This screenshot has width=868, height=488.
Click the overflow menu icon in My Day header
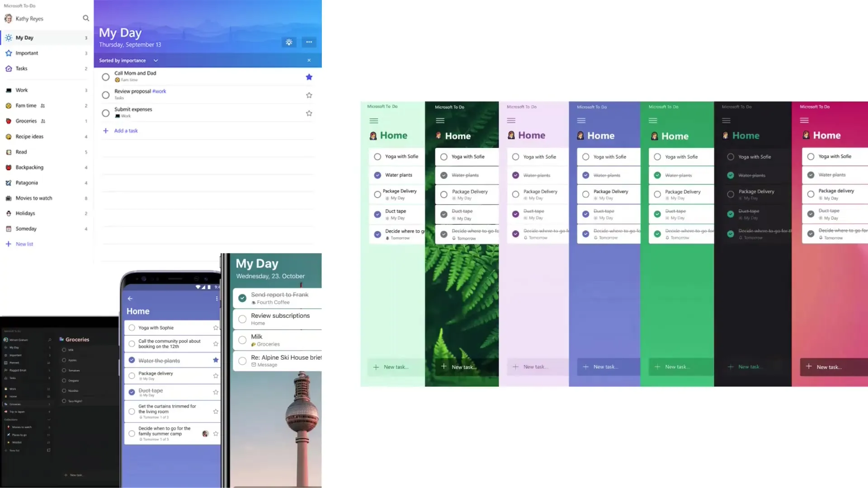tap(309, 42)
